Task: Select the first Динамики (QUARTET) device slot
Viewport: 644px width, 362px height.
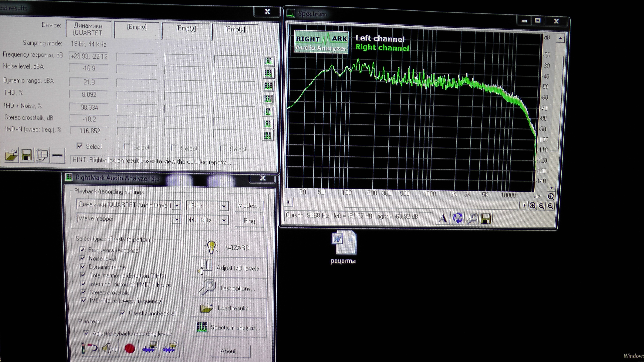Action: point(88,29)
